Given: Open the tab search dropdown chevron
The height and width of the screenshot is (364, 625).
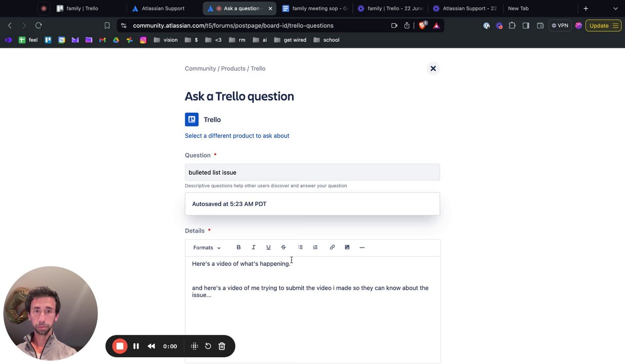Looking at the screenshot, I should pyautogui.click(x=615, y=8).
